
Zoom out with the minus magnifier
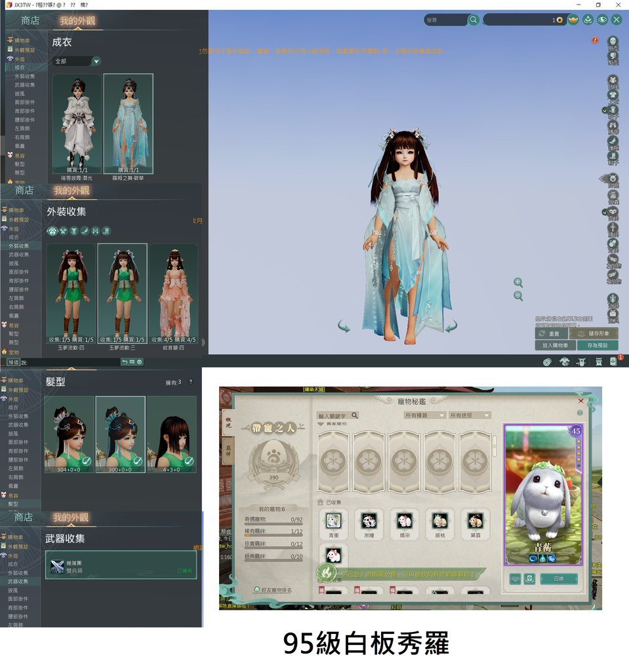point(518,296)
